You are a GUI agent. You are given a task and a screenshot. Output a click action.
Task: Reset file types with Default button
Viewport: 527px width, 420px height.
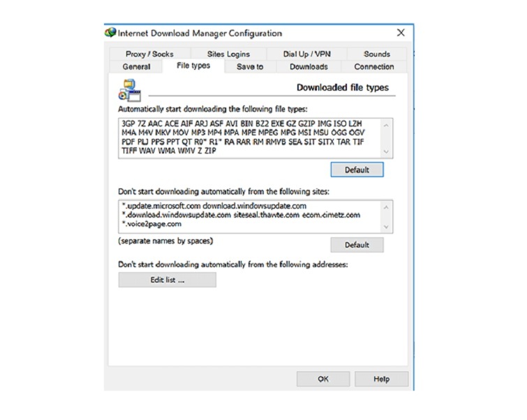click(356, 170)
